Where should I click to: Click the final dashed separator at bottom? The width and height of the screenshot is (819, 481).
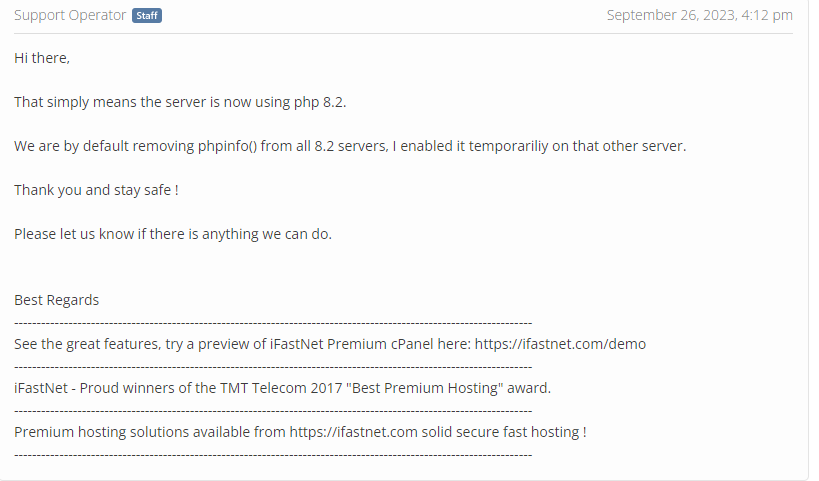click(273, 454)
